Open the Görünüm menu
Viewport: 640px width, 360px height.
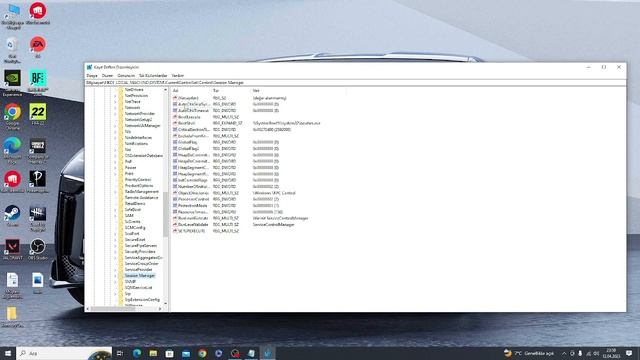click(x=126, y=76)
